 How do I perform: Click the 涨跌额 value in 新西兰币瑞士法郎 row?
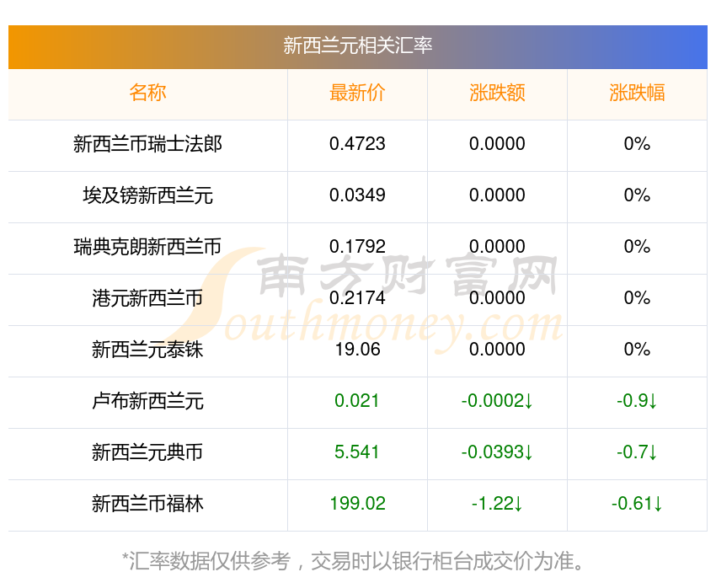[497, 144]
